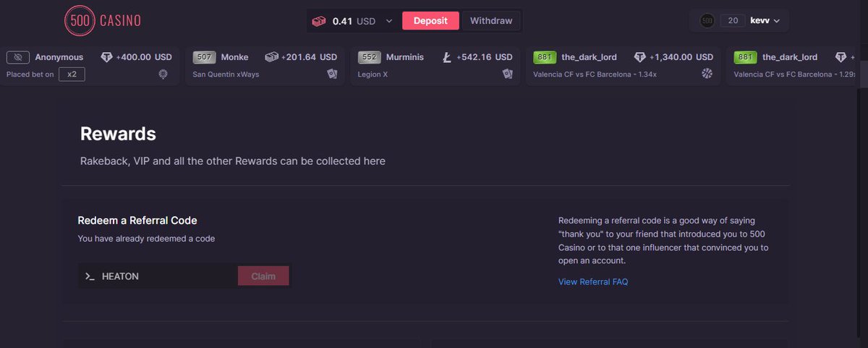Click the cash stack balance icon
This screenshot has width=868, height=348.
[319, 21]
